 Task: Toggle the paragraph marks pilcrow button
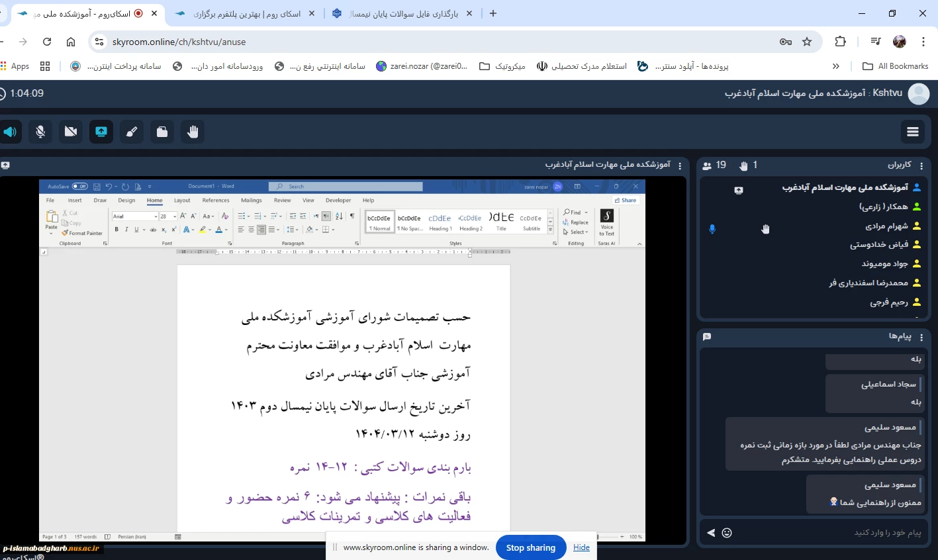coord(352,216)
